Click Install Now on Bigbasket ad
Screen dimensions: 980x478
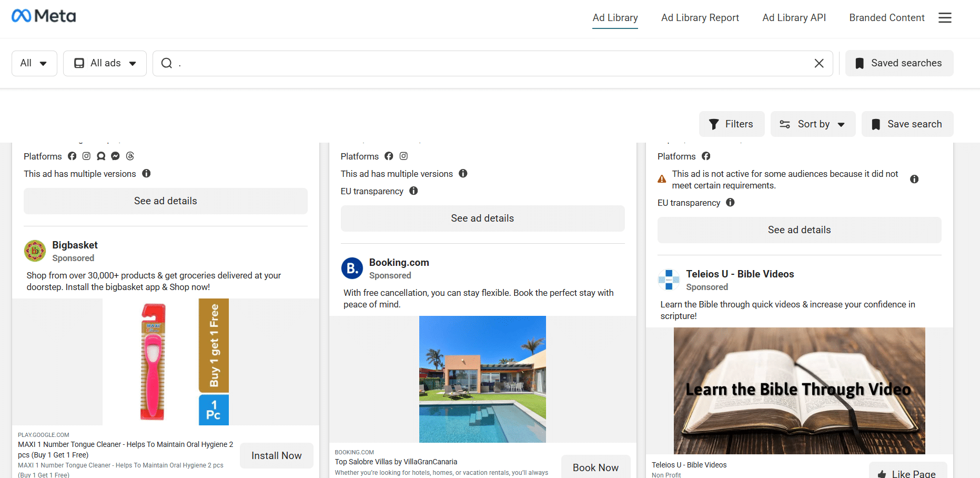[277, 455]
